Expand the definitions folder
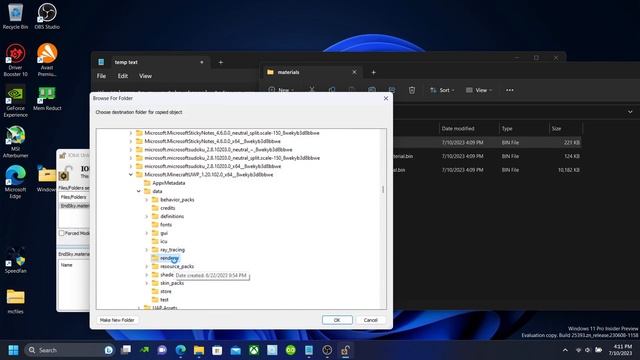The height and width of the screenshot is (360, 640). click(x=147, y=216)
